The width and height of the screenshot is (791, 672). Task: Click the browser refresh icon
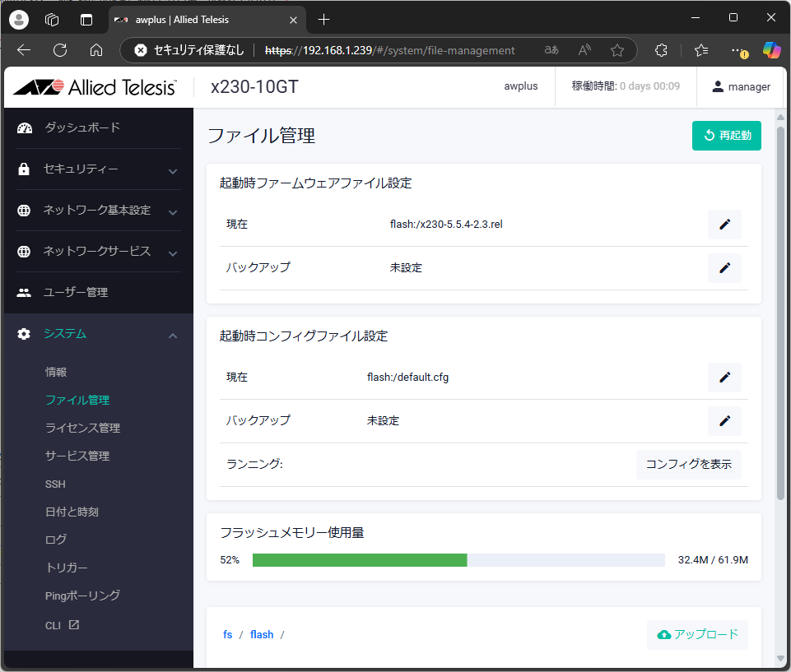pyautogui.click(x=60, y=50)
